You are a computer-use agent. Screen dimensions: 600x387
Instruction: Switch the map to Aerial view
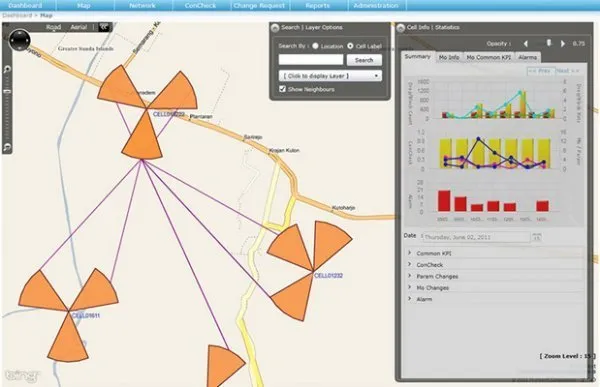[78, 27]
